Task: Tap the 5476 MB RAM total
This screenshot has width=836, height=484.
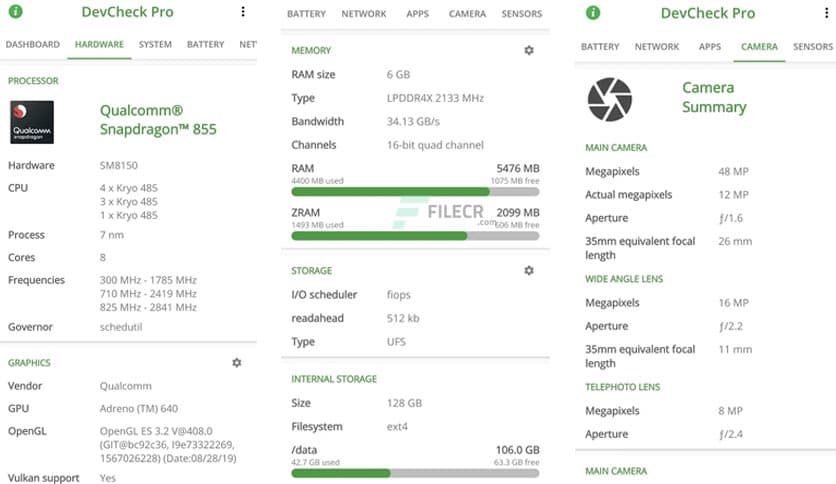Action: coord(518,168)
